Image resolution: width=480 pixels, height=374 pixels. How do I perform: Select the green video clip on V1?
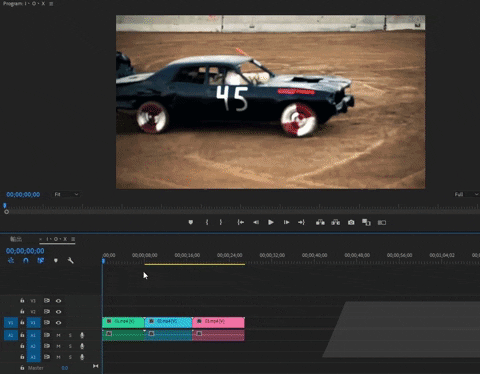(x=123, y=322)
